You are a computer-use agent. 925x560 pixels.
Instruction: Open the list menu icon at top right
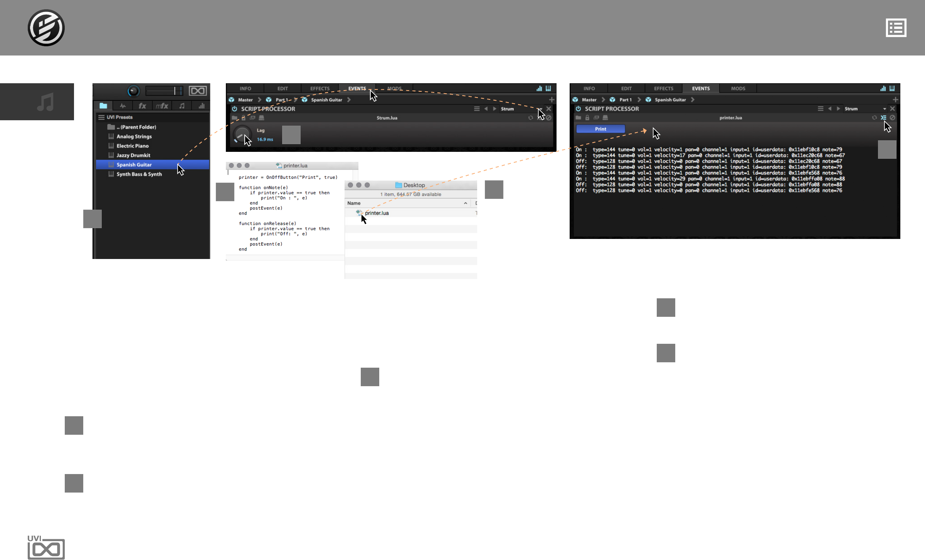[x=896, y=28]
